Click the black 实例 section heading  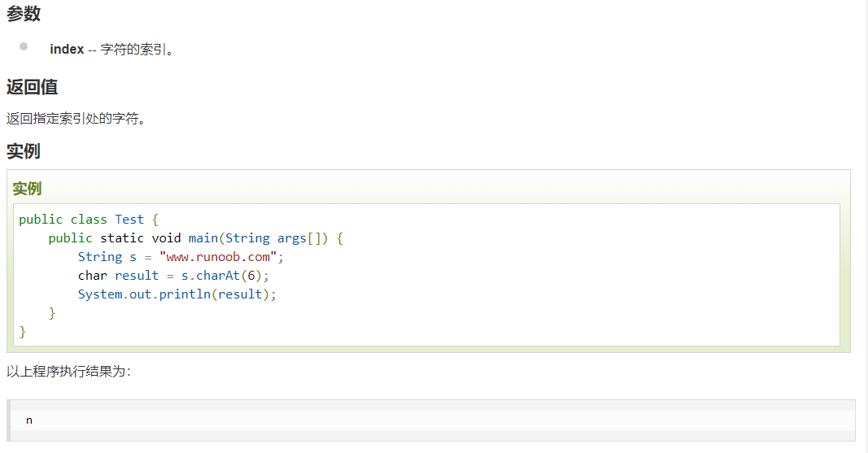[x=24, y=151]
